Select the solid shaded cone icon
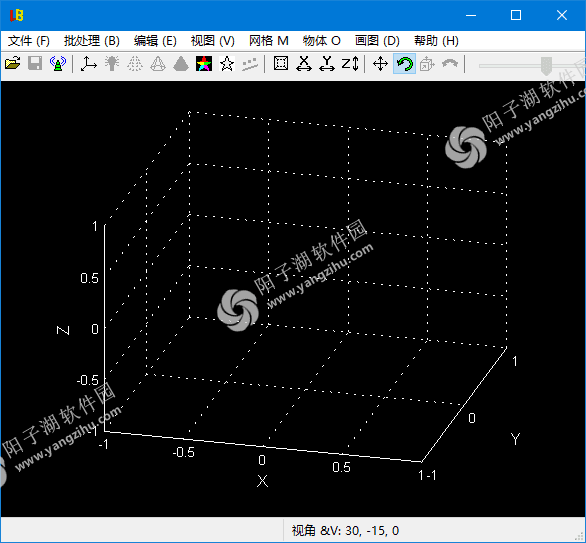586x543 pixels. tap(181, 64)
